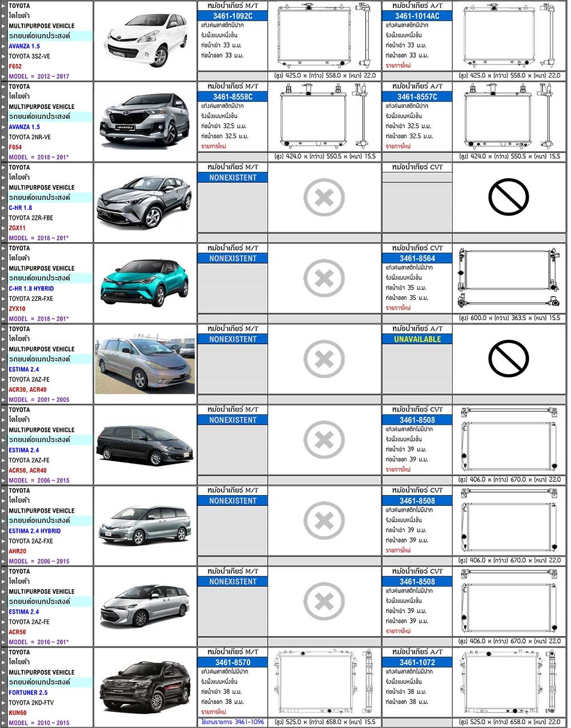The width and height of the screenshot is (571, 728).
Task: Click the MODEL = 2010 ~ 2015 year range
Action: pos(39,723)
